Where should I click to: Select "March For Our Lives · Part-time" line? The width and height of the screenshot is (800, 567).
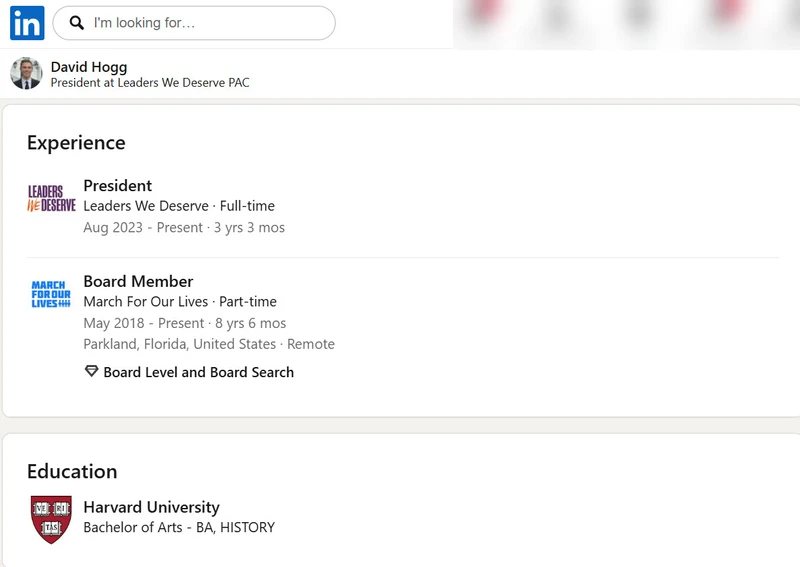point(180,302)
